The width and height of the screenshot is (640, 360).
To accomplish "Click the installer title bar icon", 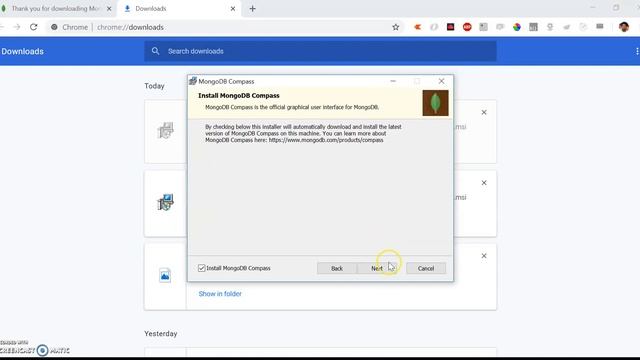I will (x=193, y=81).
